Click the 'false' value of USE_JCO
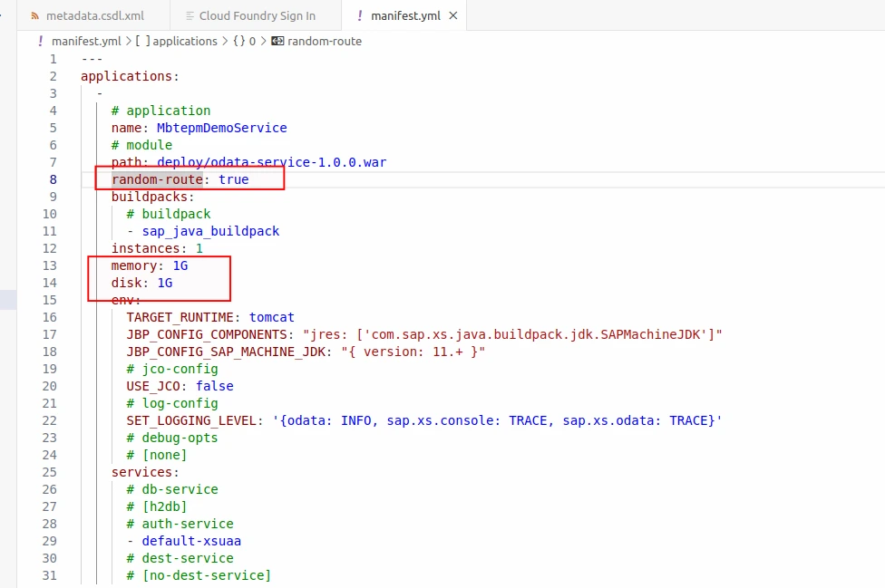Viewport: 885px width, 588px height. point(215,386)
